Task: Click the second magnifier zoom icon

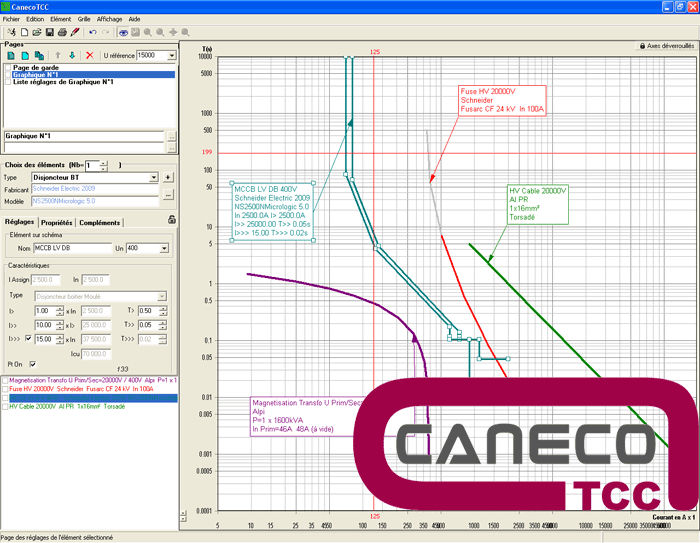Action: tap(160, 32)
